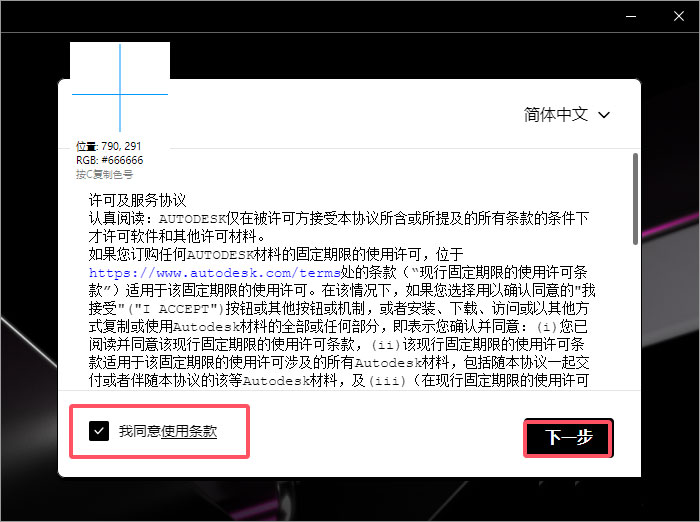Click the 下一步 button

click(x=568, y=438)
